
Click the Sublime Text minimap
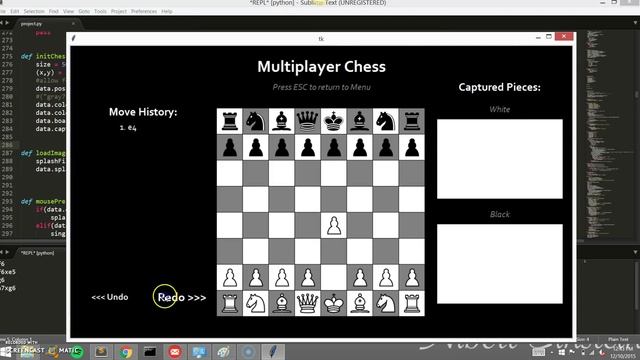[608, 135]
